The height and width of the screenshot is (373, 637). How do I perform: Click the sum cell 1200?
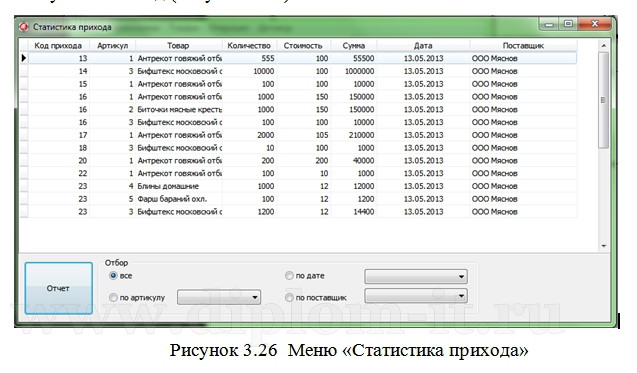tap(354, 199)
